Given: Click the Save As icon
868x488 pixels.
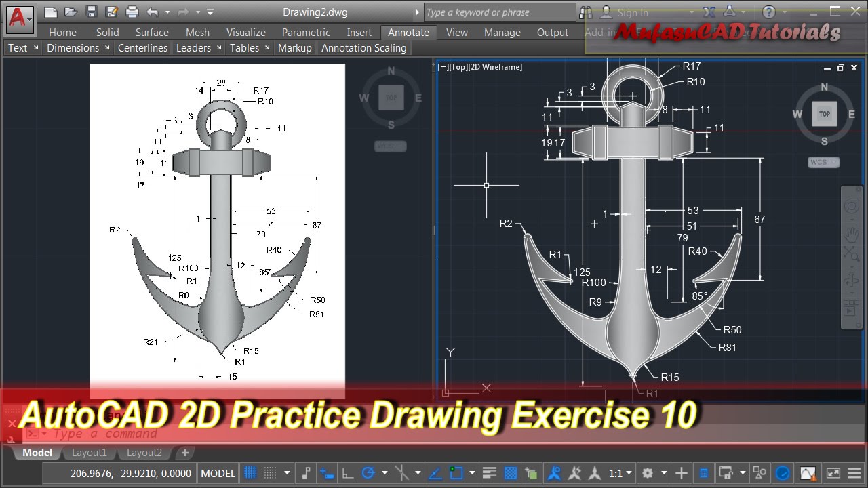Looking at the screenshot, I should tap(112, 12).
